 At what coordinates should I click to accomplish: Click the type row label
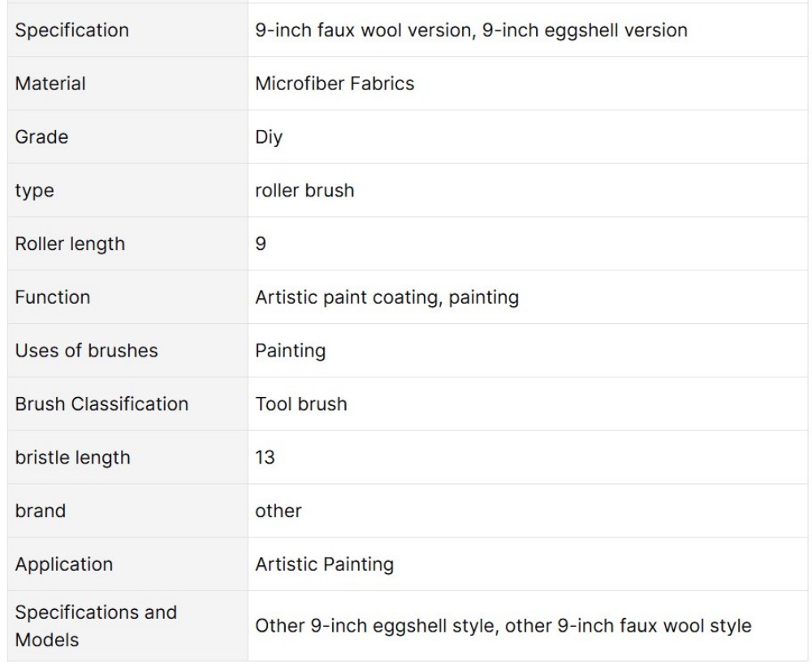(34, 191)
